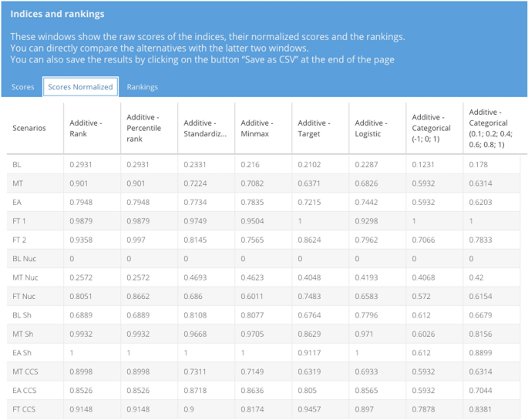
Task: Select the BL scenario row label
Action: (17, 165)
